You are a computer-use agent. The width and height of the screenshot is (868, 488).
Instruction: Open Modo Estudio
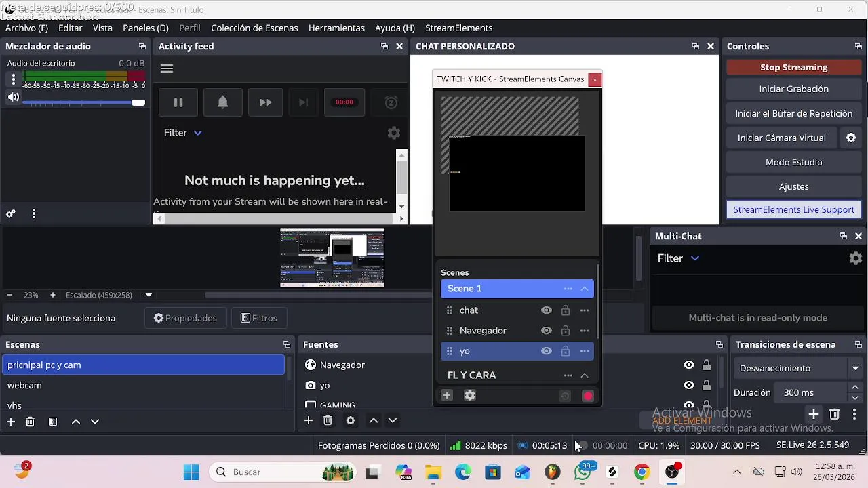coord(794,162)
